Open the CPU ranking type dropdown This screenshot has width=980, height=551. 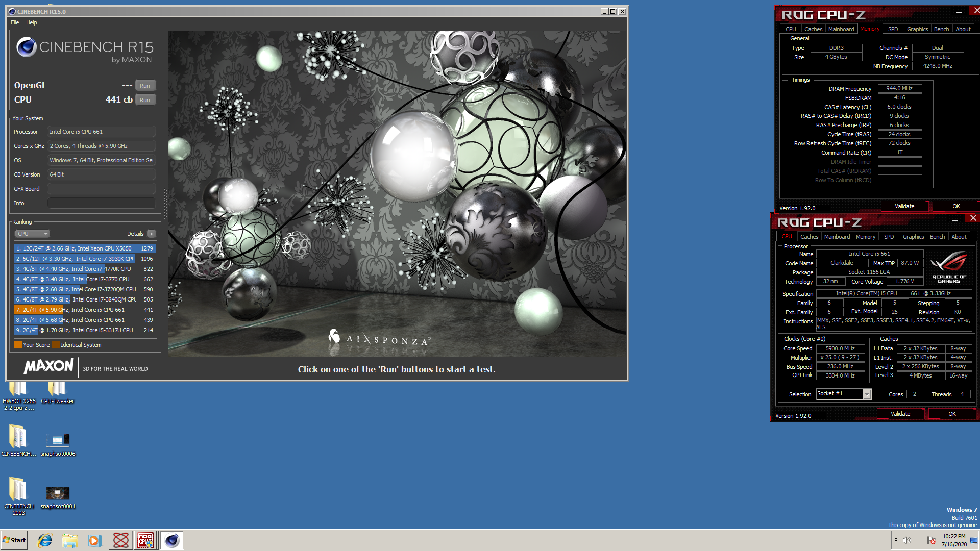pos(32,234)
